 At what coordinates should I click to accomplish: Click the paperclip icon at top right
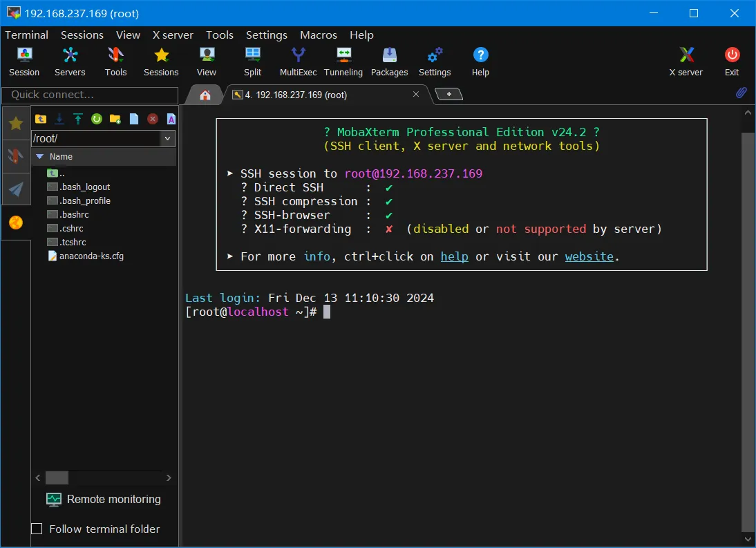(x=741, y=93)
